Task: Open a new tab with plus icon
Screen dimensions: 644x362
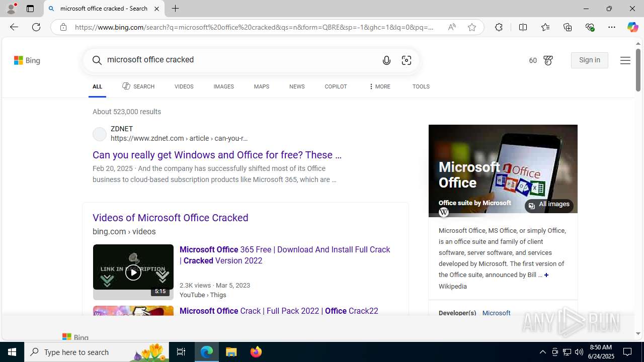Action: click(175, 9)
